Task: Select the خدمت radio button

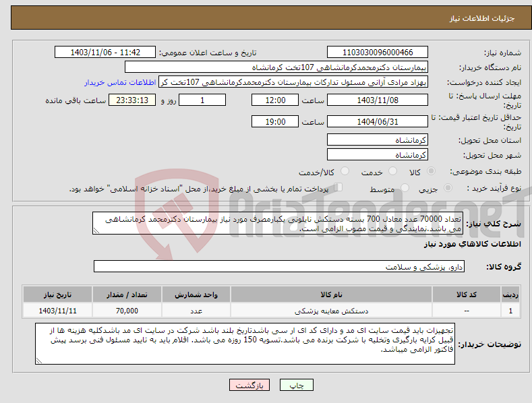Action: (x=392, y=171)
